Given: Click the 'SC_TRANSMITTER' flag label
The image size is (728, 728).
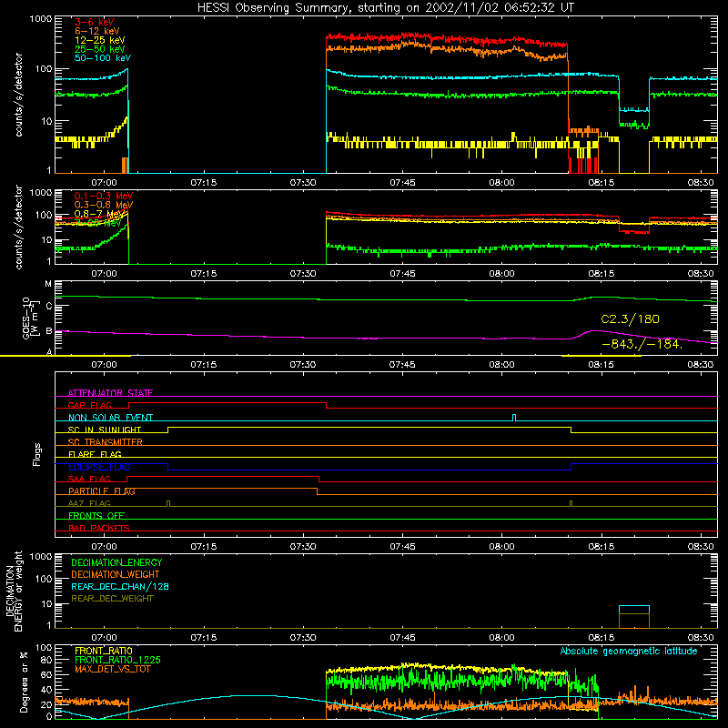Looking at the screenshot, I should 106,442.
